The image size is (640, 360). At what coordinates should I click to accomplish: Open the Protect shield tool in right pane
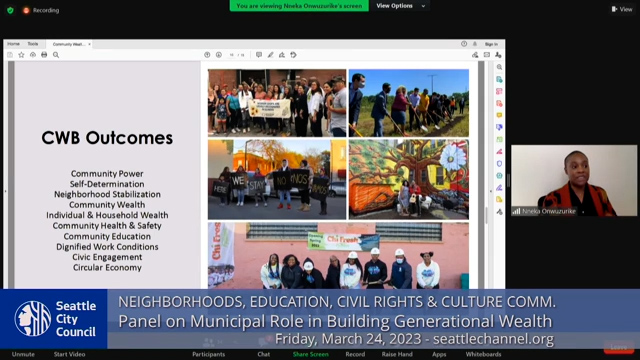coord(499,164)
